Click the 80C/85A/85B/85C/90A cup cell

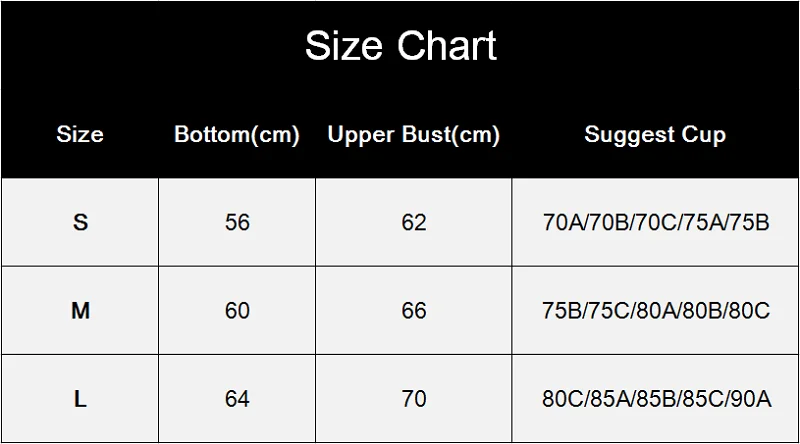click(x=656, y=399)
